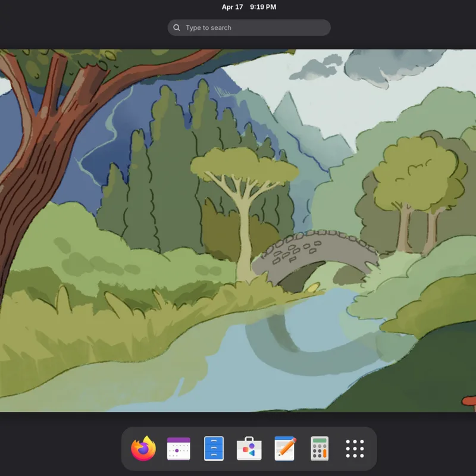476x476 pixels.
Task: Open the Apr 17 9:19 PM clock menu
Action: [x=249, y=7]
